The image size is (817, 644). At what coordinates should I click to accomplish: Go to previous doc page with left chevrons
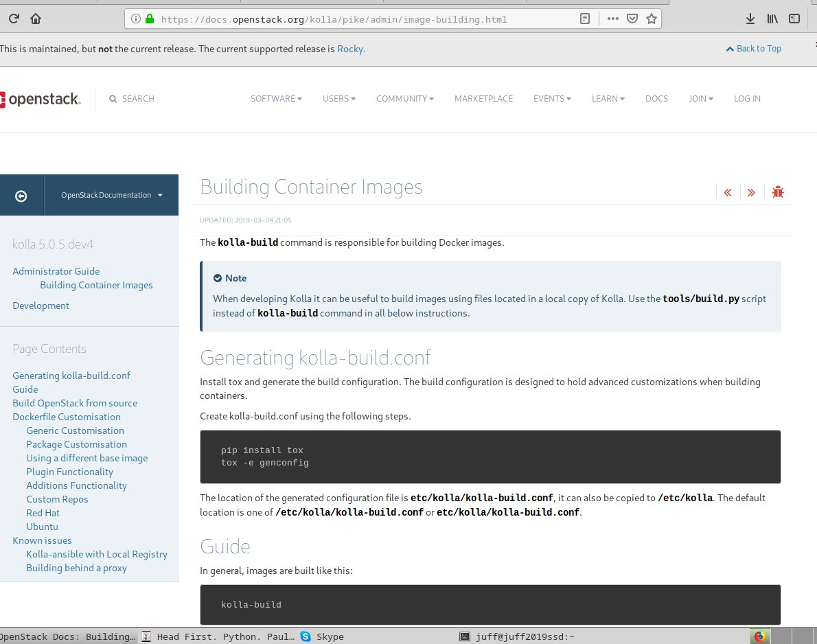pos(728,193)
